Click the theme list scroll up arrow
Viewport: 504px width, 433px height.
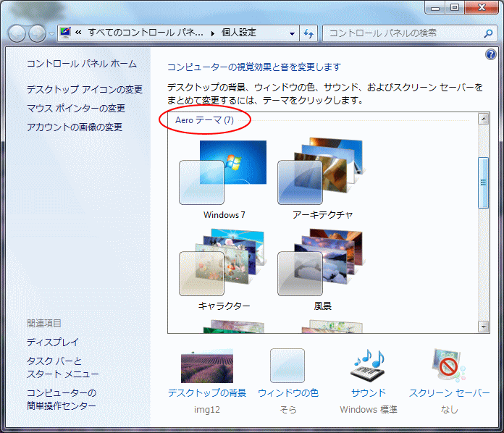coord(484,119)
